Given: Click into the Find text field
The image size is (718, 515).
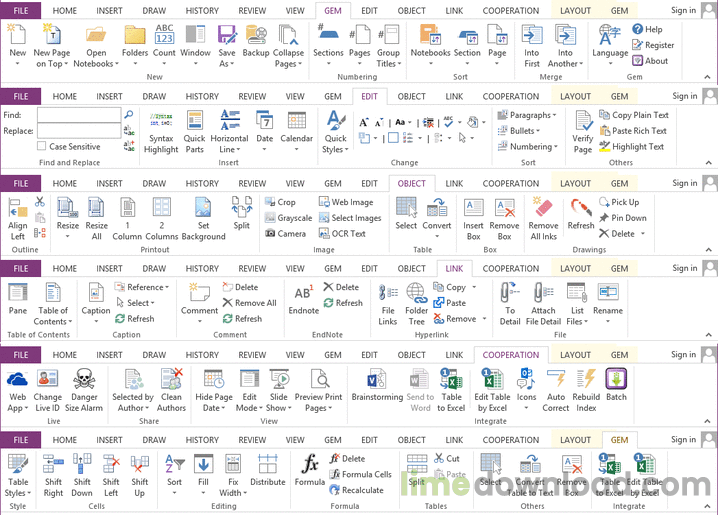Looking at the screenshot, I should click(79, 115).
